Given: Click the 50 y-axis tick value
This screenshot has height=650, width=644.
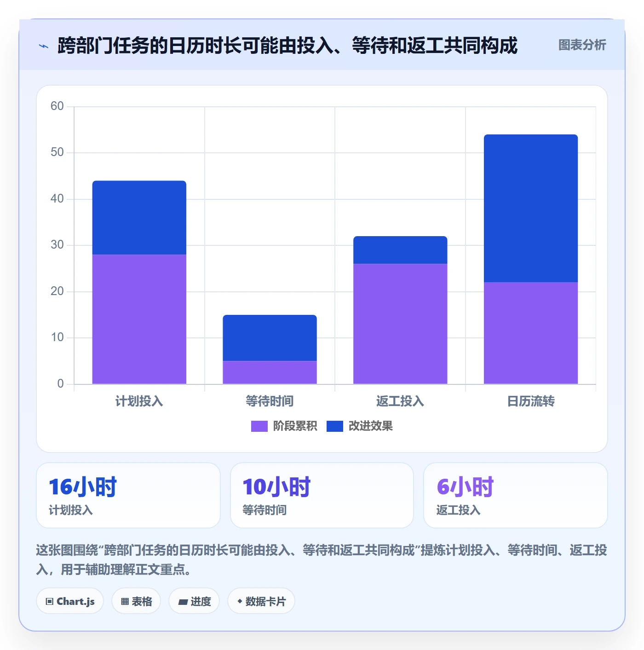Looking at the screenshot, I should (57, 152).
